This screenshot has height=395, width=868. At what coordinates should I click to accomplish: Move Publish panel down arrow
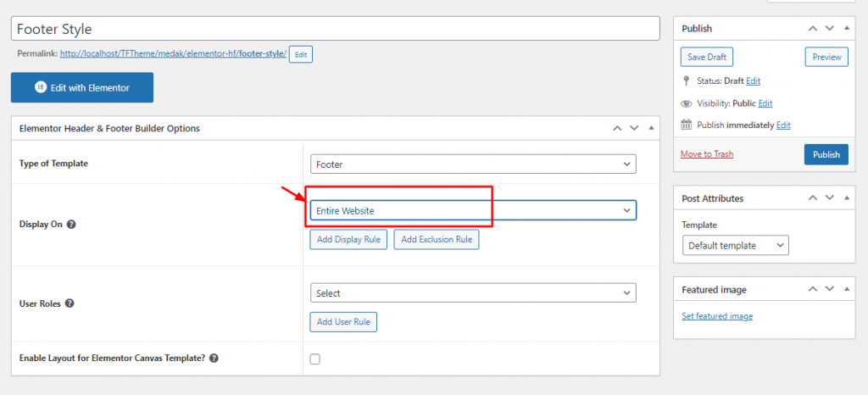pyautogui.click(x=830, y=29)
